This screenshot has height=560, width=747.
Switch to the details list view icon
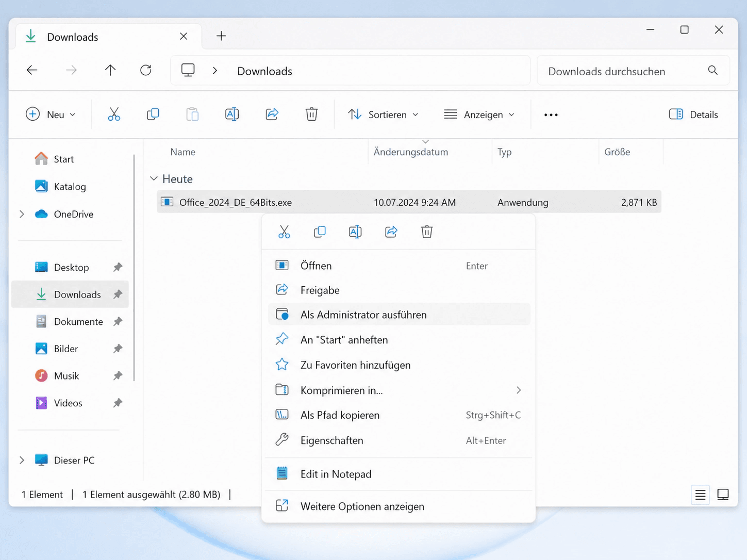click(x=700, y=495)
